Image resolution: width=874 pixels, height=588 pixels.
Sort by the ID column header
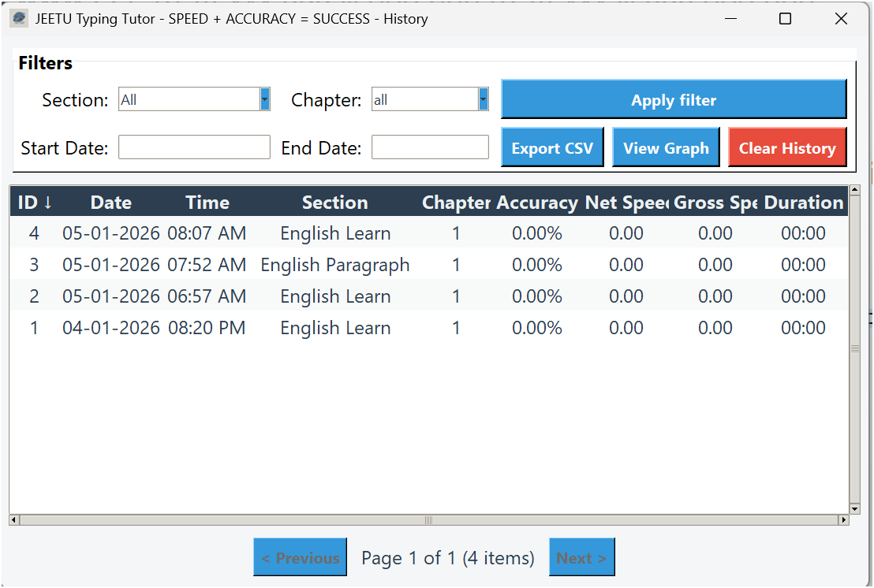34,203
